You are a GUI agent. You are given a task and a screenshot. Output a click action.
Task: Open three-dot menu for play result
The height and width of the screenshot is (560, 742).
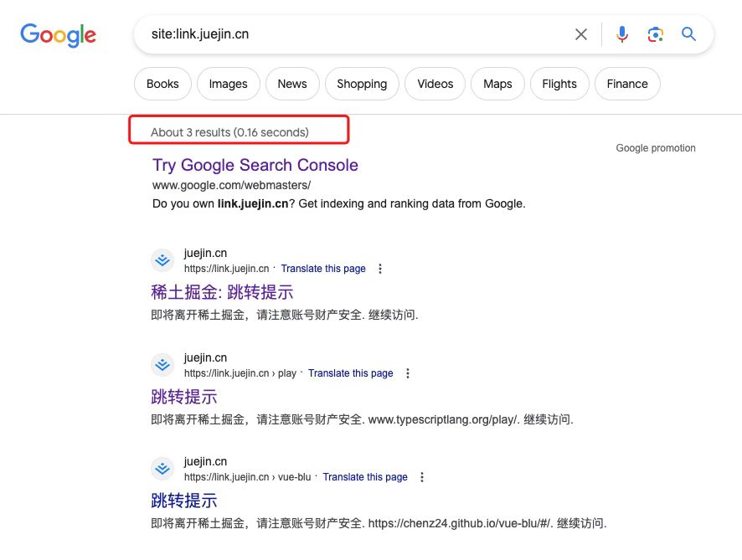point(408,373)
